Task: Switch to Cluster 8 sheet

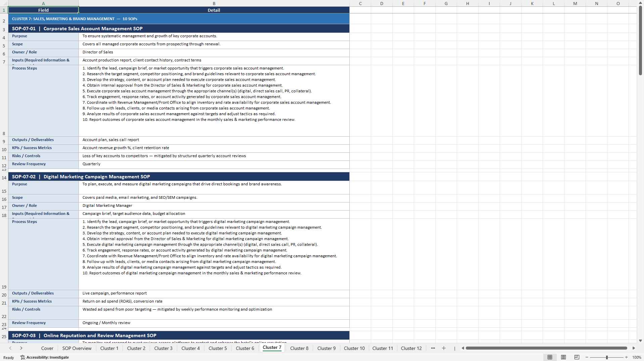Action: [299, 348]
